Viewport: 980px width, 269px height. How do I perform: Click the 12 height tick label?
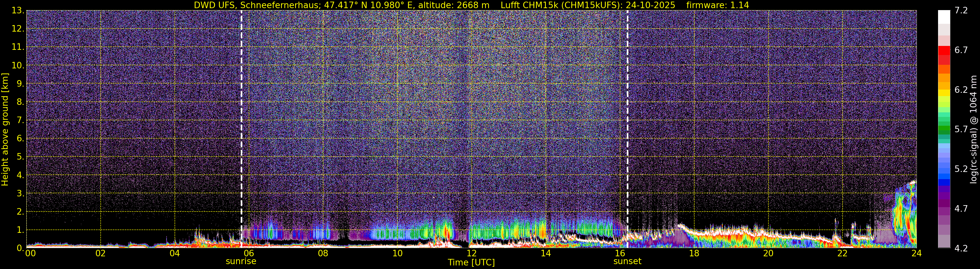click(17, 29)
